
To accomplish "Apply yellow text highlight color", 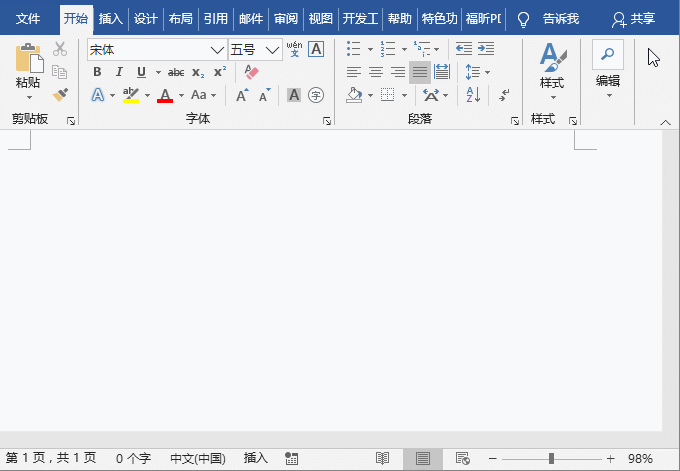I will 131,95.
